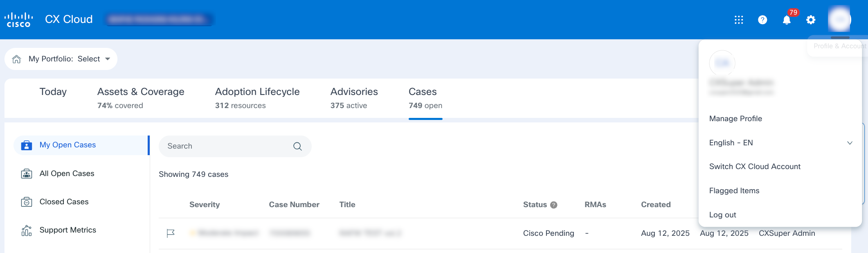
Task: Click the help question mark icon
Action: click(762, 20)
